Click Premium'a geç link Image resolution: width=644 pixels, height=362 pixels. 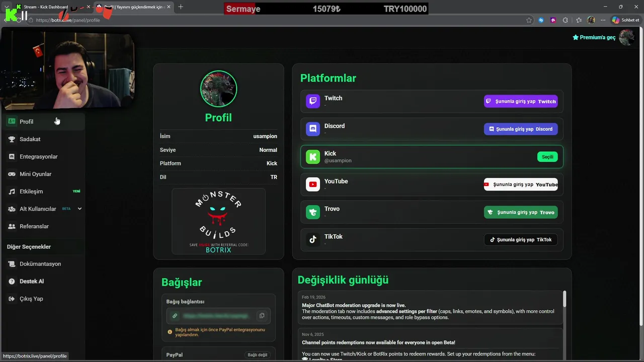tap(594, 37)
